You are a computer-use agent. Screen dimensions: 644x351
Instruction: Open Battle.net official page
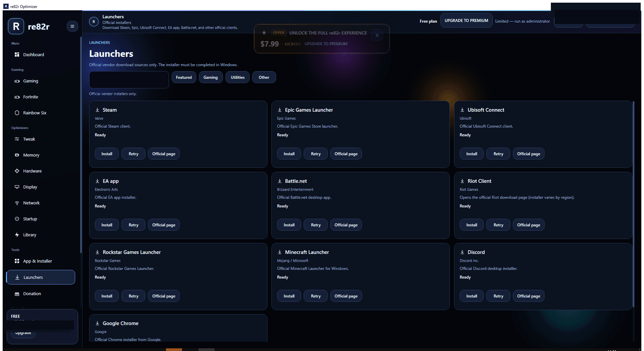(x=346, y=225)
